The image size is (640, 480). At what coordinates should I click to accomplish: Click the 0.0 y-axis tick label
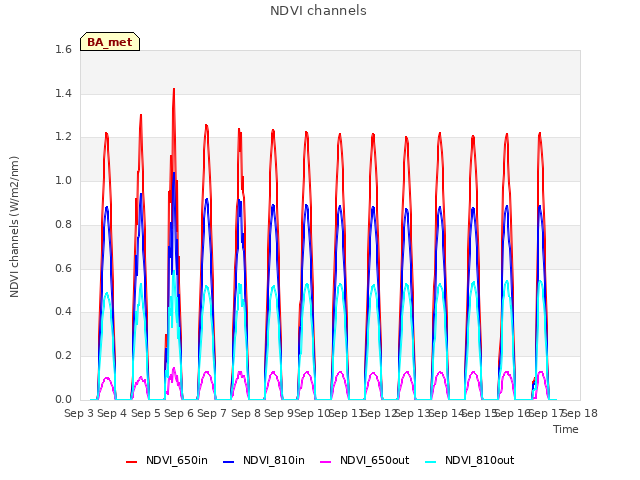(63, 399)
